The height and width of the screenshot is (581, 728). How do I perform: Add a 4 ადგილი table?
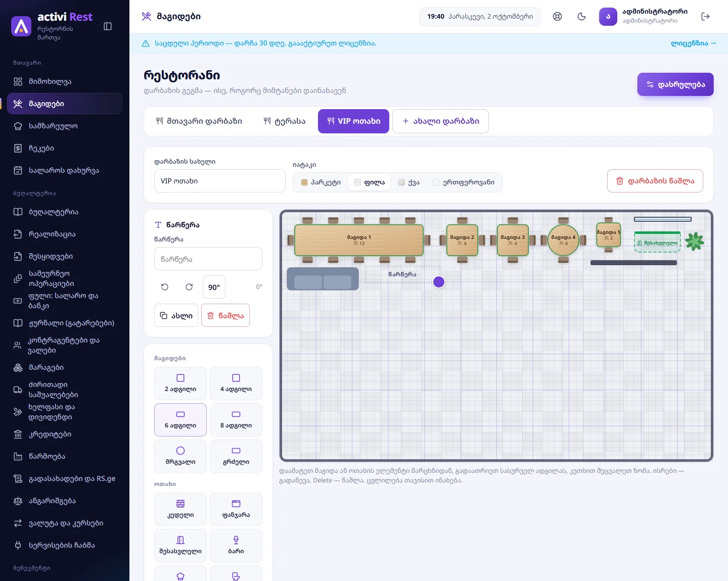click(236, 383)
